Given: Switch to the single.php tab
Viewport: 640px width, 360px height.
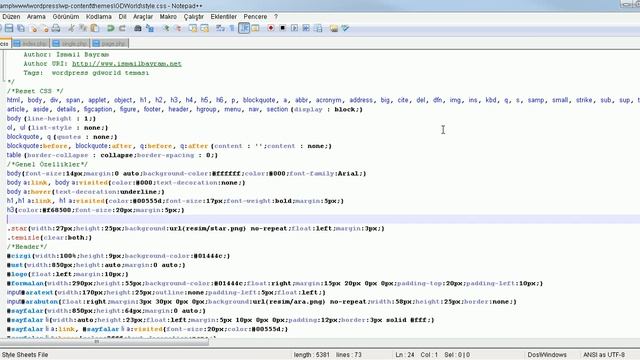Looking at the screenshot, I should [71, 43].
